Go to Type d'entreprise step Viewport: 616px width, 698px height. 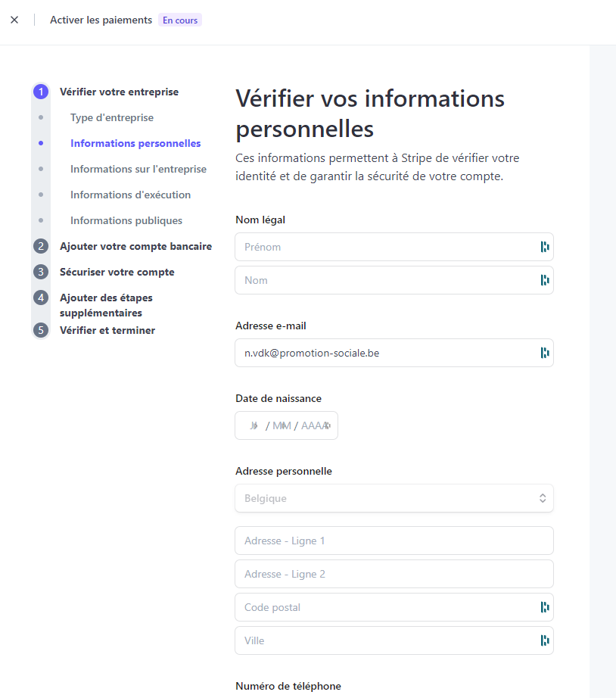pos(112,117)
